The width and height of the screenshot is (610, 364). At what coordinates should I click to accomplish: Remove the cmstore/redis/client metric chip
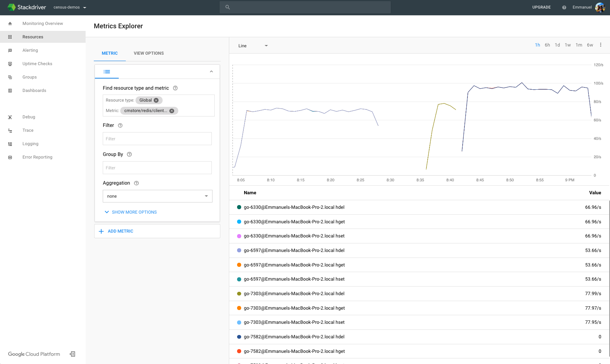172,111
